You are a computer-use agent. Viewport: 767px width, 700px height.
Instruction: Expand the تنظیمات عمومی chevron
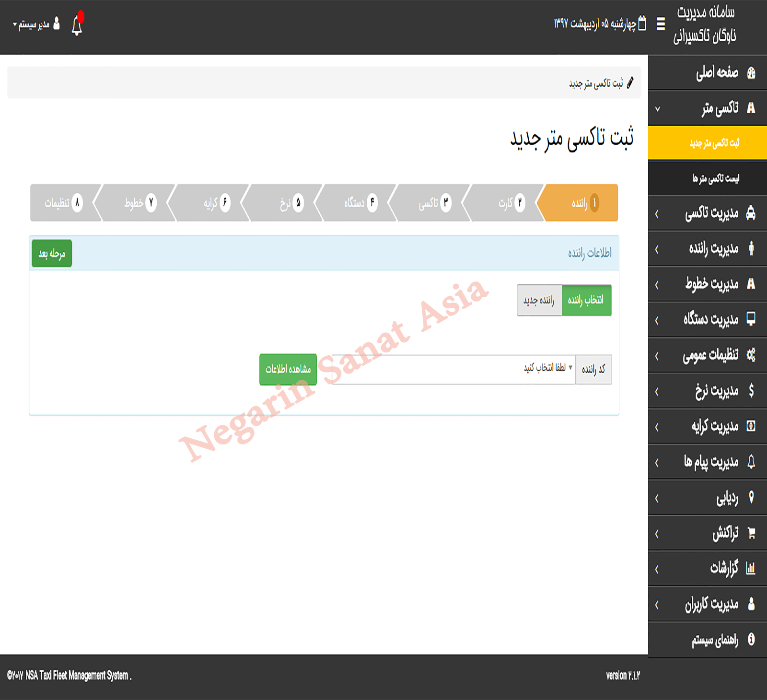[x=657, y=356]
